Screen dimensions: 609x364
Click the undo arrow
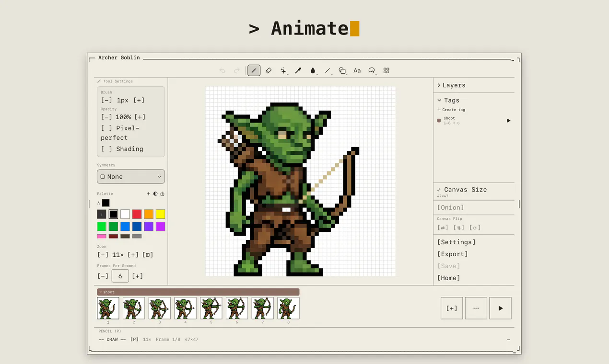(x=222, y=70)
